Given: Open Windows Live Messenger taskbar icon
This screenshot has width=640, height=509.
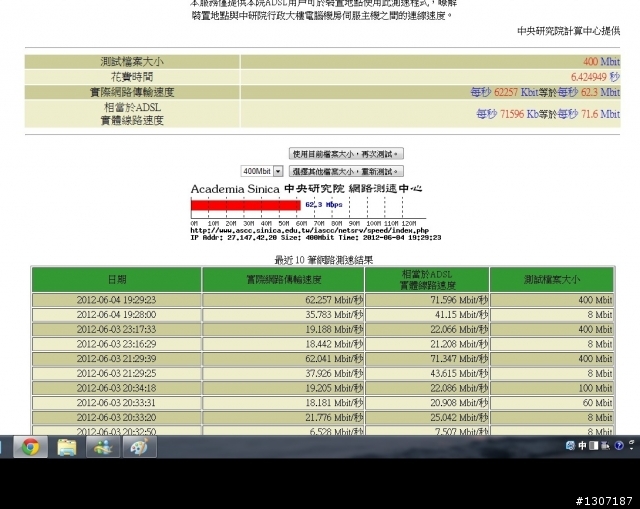Looking at the screenshot, I should [x=103, y=447].
